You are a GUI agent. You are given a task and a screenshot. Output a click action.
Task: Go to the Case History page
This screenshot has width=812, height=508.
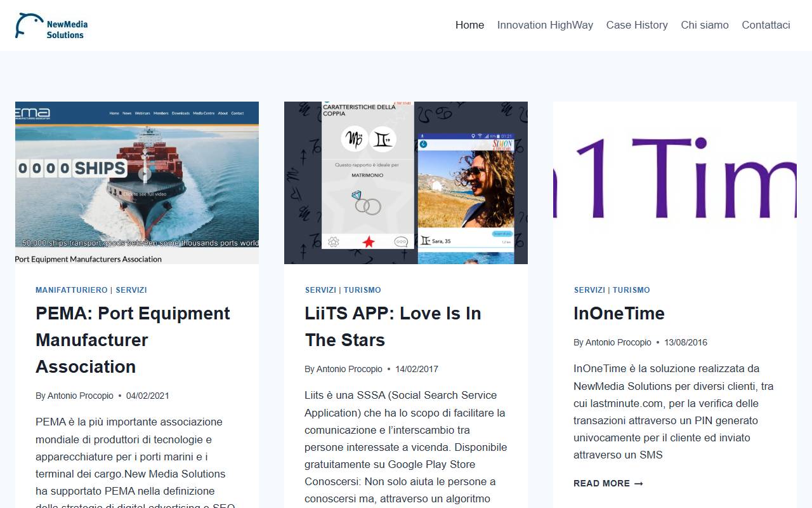637,25
